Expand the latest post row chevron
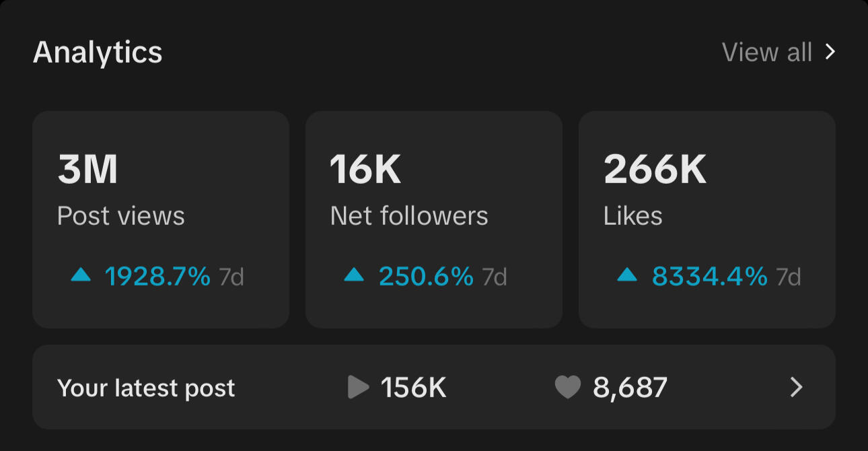Viewport: 868px width, 451px height. click(796, 387)
